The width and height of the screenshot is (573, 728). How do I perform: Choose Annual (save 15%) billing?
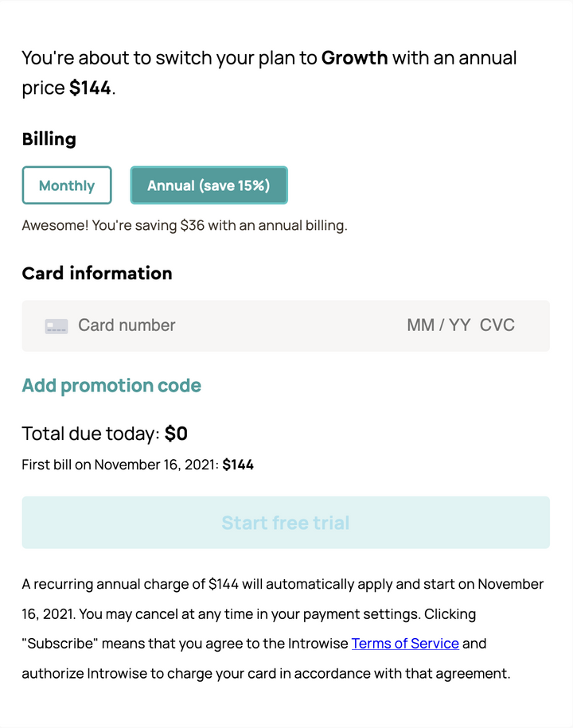tap(209, 185)
